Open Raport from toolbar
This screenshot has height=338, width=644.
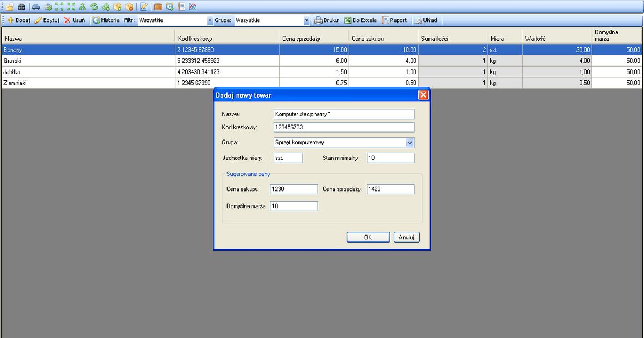point(394,20)
